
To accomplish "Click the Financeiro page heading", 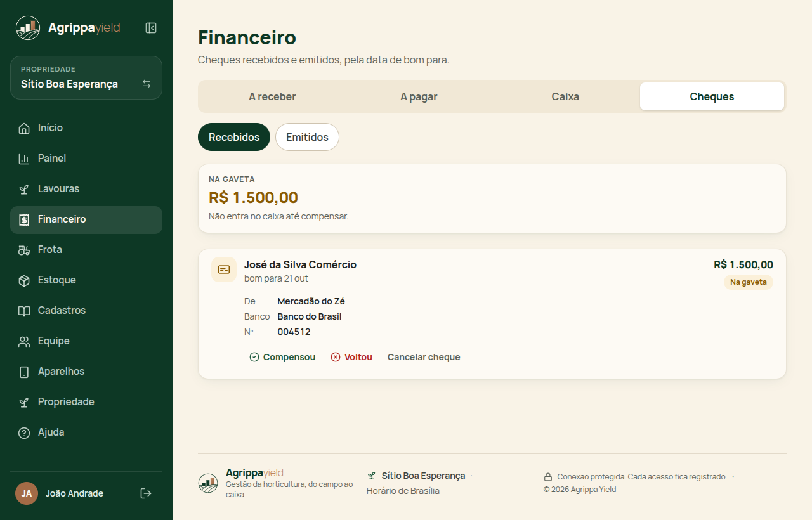I will 247,37.
